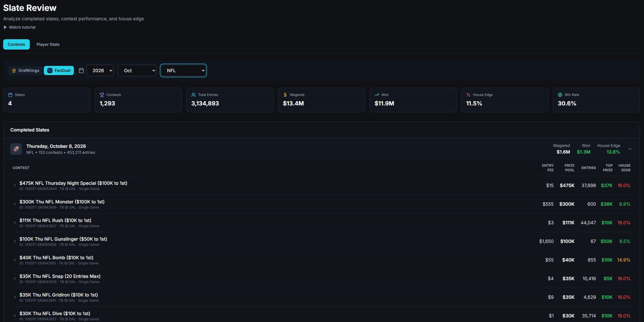This screenshot has width=644, height=322.
Task: Click the PRIZE POOL column header
Action: click(x=569, y=168)
